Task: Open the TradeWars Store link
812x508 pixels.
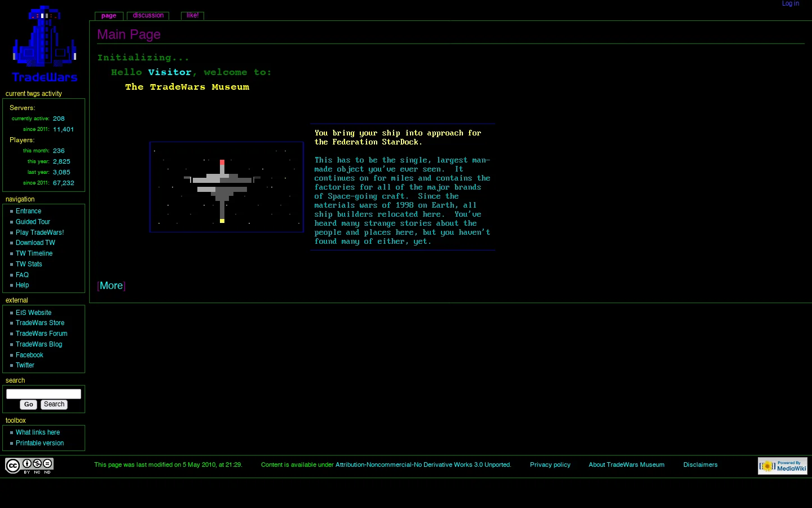Action: click(x=40, y=323)
